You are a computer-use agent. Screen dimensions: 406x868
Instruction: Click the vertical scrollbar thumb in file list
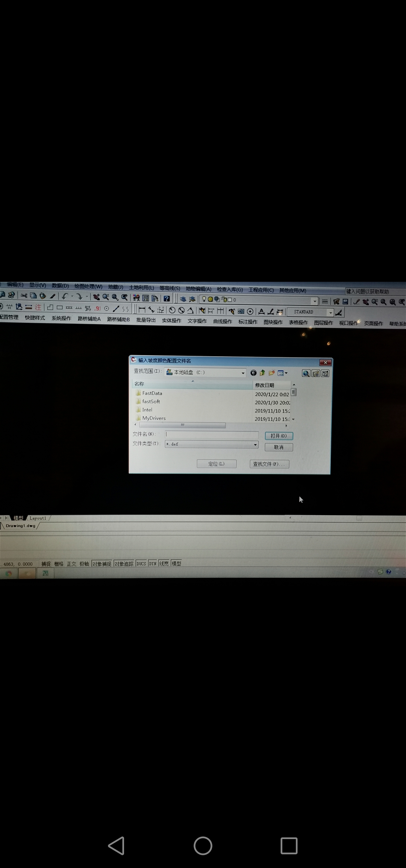(294, 392)
